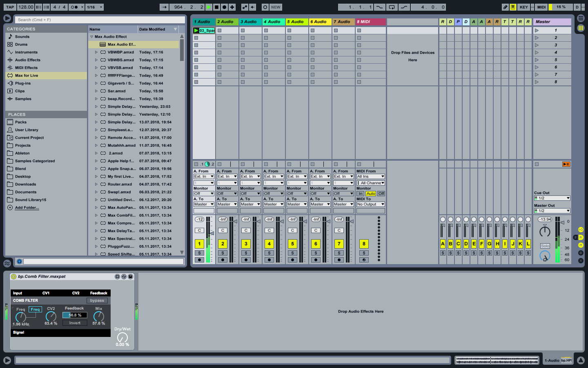Click the bypass button on Comb Filter
The image size is (588, 368).
(97, 301)
